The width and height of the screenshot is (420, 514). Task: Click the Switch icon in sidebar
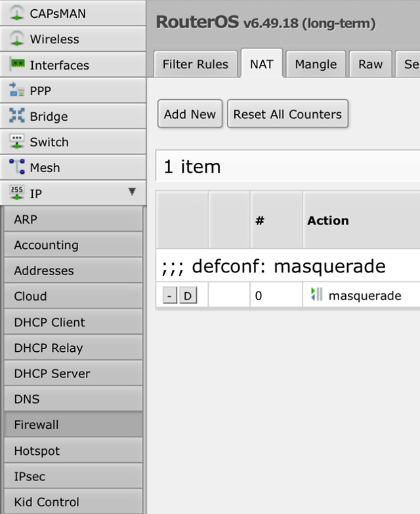17,142
